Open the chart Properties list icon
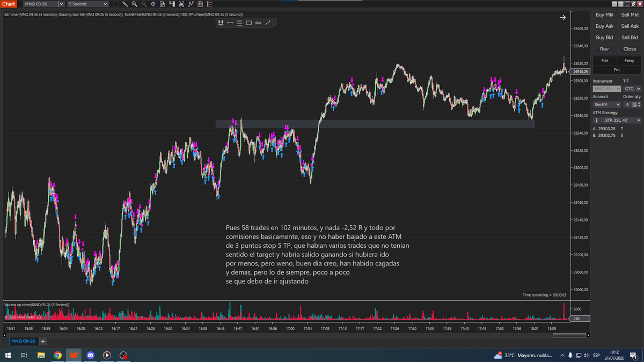The width and height of the screenshot is (644, 362). [x=210, y=4]
